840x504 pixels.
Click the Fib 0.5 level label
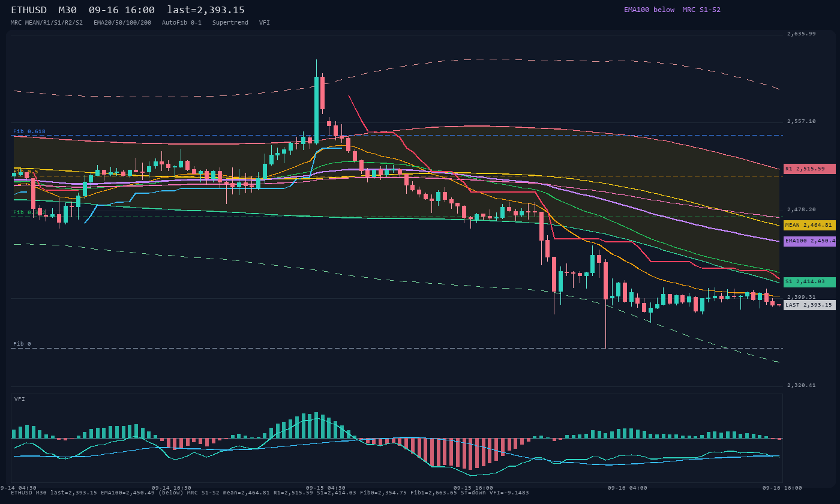coord(26,172)
